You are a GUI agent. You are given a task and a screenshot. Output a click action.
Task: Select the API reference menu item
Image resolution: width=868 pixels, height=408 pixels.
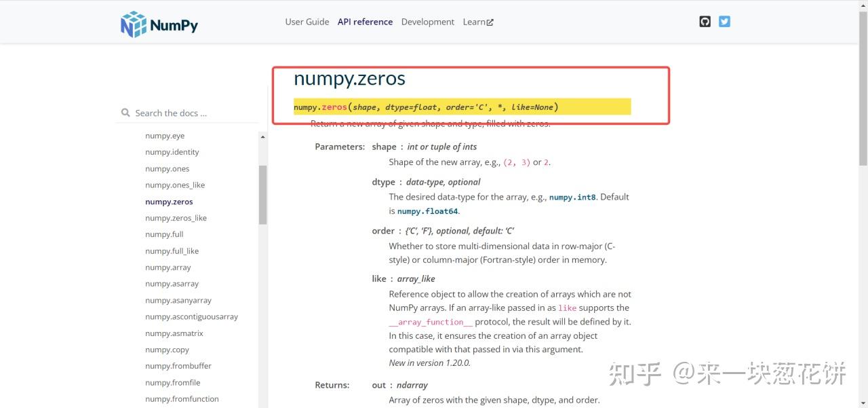[x=365, y=21]
